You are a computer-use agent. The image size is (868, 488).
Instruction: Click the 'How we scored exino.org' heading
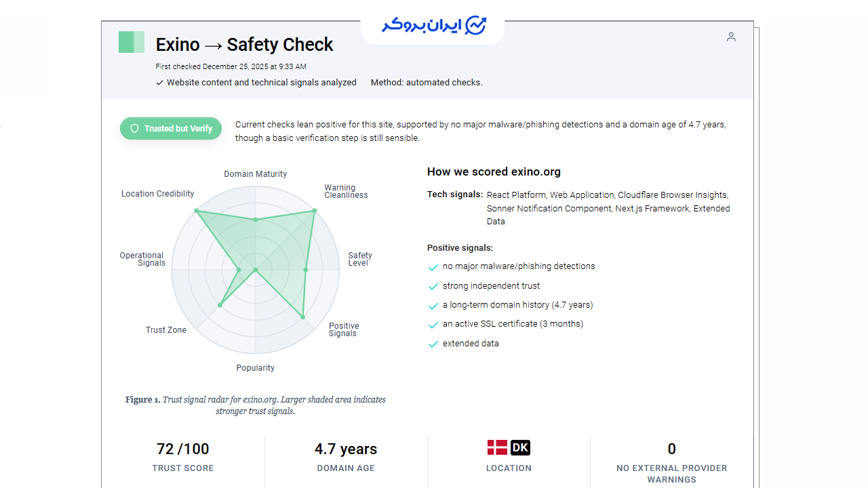[x=494, y=171]
